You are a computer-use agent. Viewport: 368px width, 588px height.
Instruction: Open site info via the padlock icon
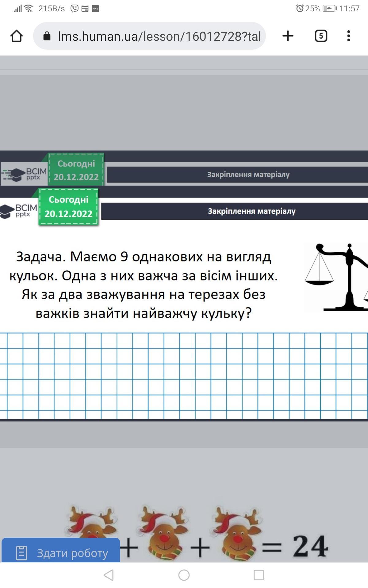tap(47, 36)
